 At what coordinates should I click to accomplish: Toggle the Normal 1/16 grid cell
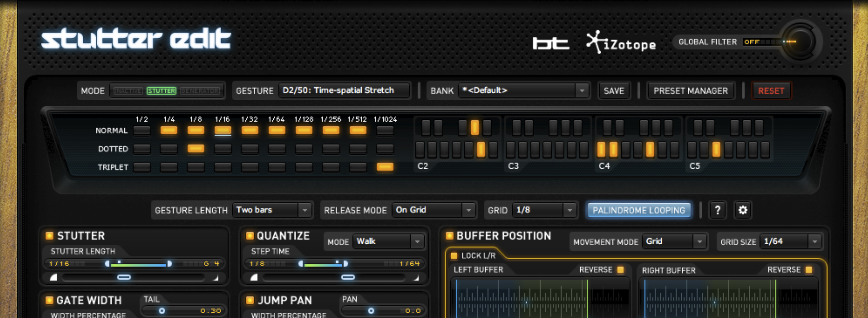(223, 130)
